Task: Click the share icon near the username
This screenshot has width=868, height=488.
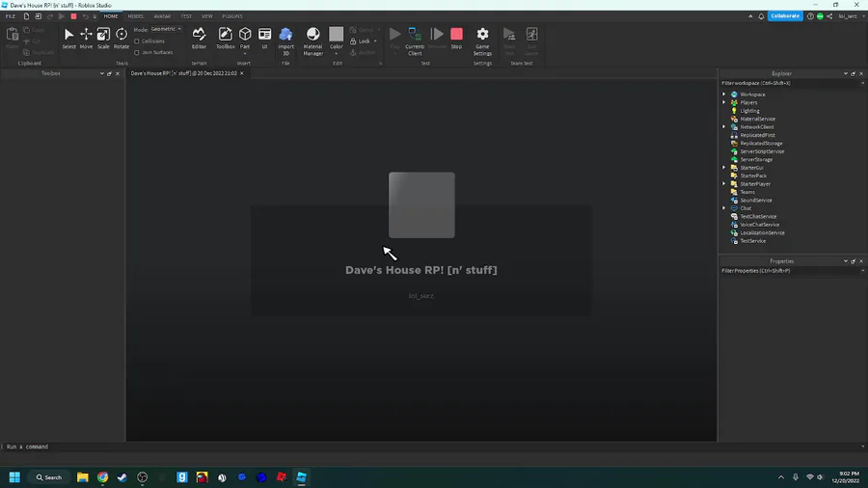Action: point(829,16)
